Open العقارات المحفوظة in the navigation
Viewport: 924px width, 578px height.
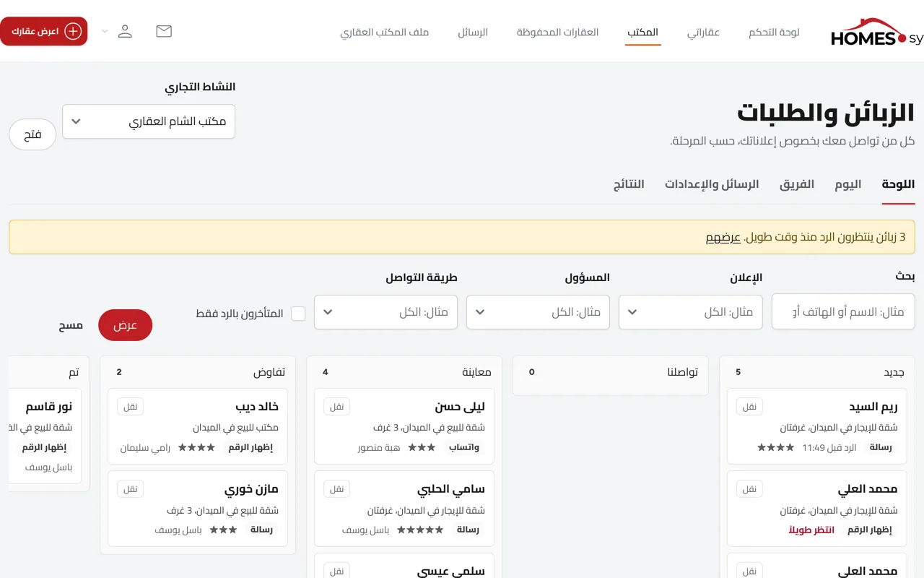557,33
